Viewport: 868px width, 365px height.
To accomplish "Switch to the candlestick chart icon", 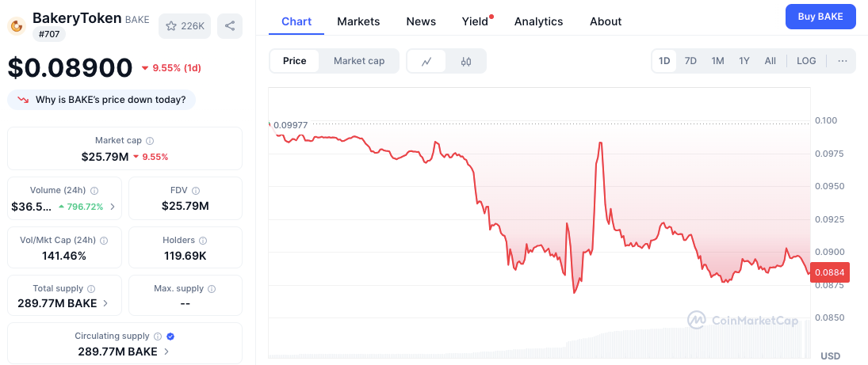I will [x=466, y=61].
